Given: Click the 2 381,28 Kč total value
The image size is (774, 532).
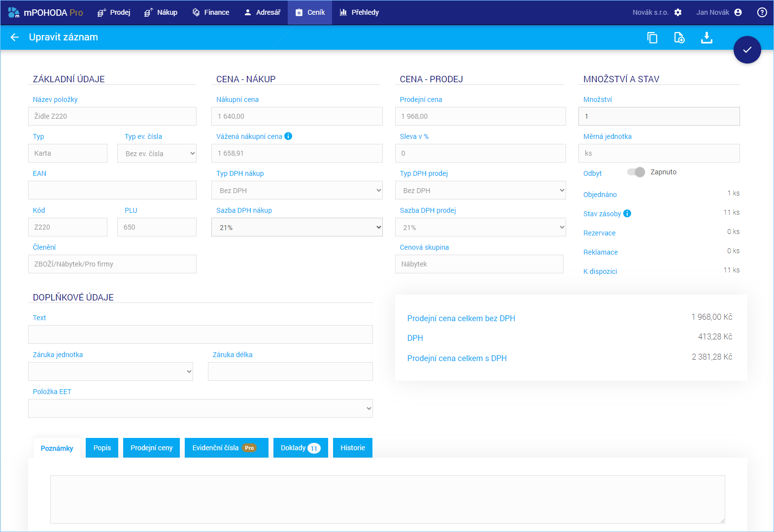Looking at the screenshot, I should coord(712,357).
